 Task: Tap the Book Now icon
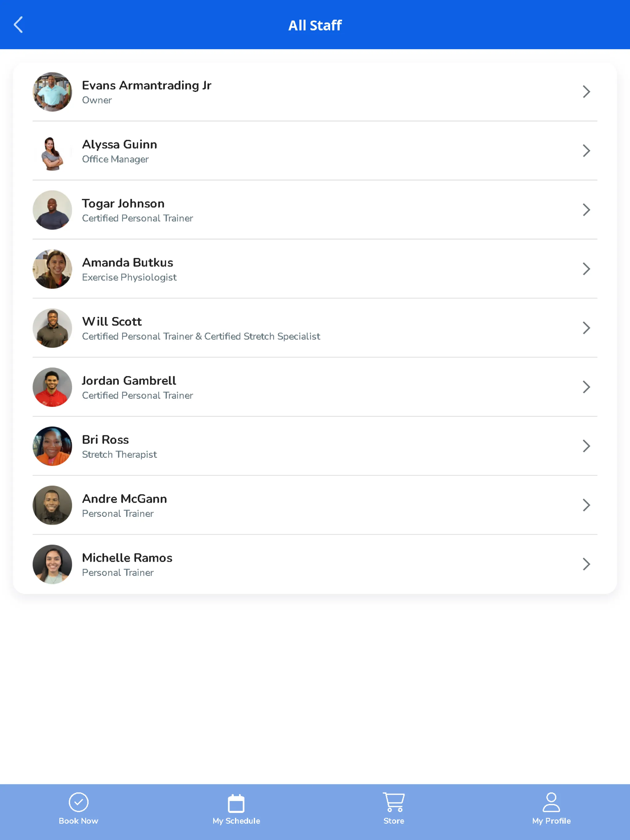point(79,810)
